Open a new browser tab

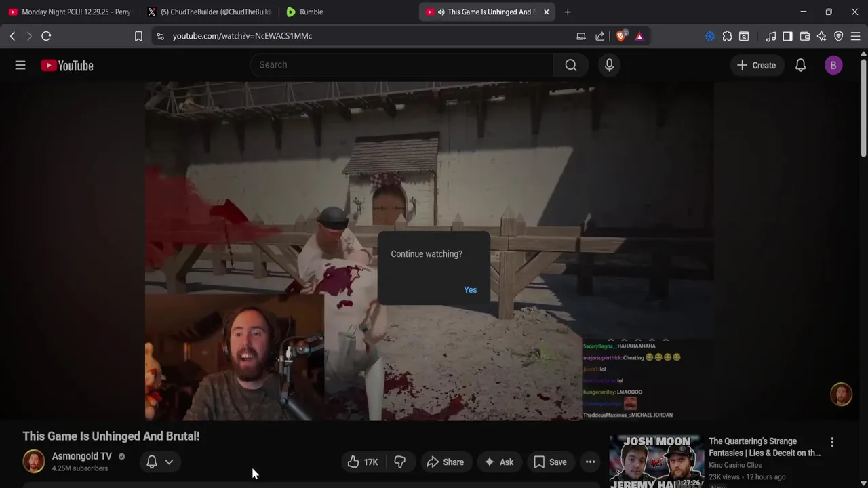coord(568,12)
